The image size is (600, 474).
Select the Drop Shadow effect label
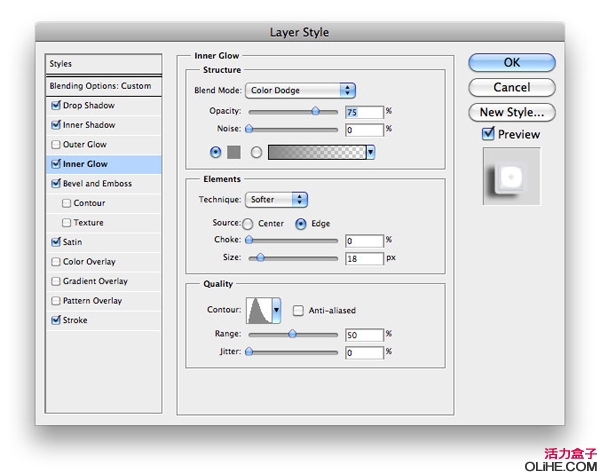click(x=89, y=105)
